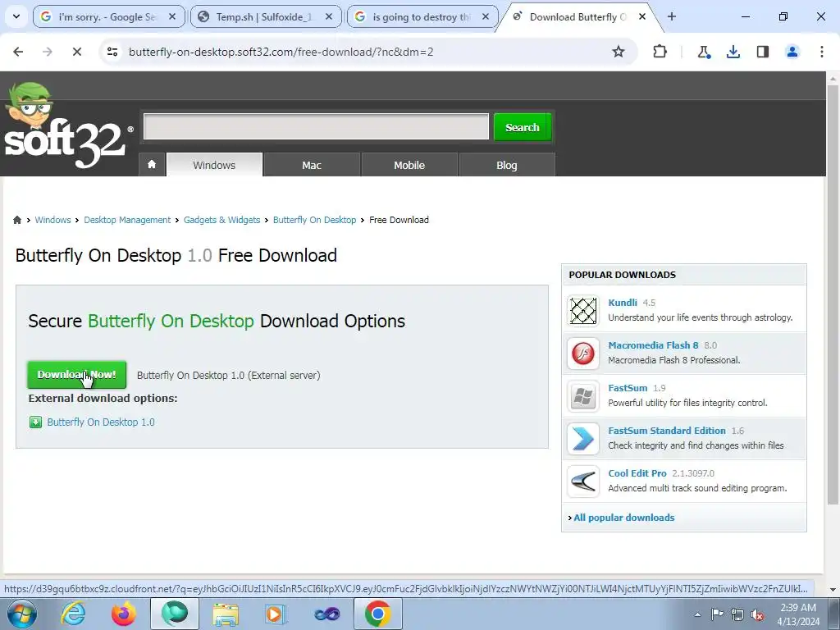Toggle the Chrome side panel
Screen dimensions: 840x630
[762, 52]
